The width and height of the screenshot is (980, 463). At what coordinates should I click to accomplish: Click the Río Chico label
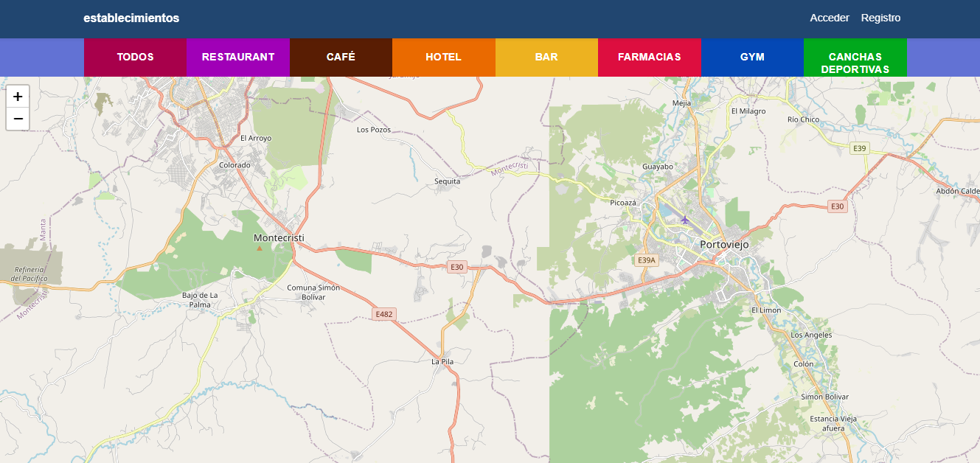click(x=803, y=119)
